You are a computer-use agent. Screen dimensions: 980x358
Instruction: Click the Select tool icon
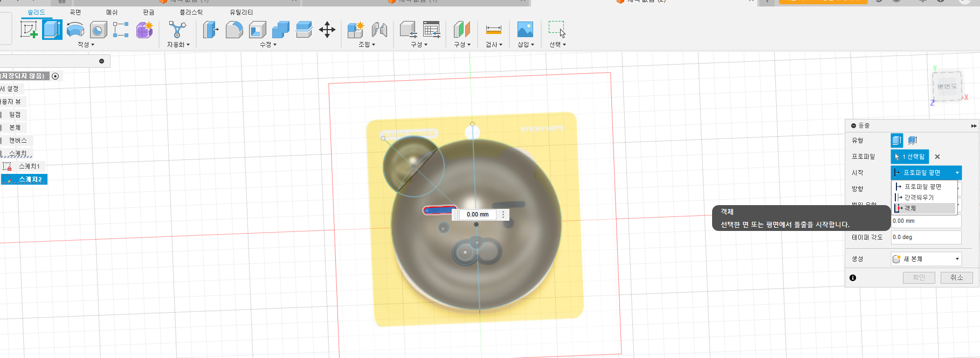557,29
